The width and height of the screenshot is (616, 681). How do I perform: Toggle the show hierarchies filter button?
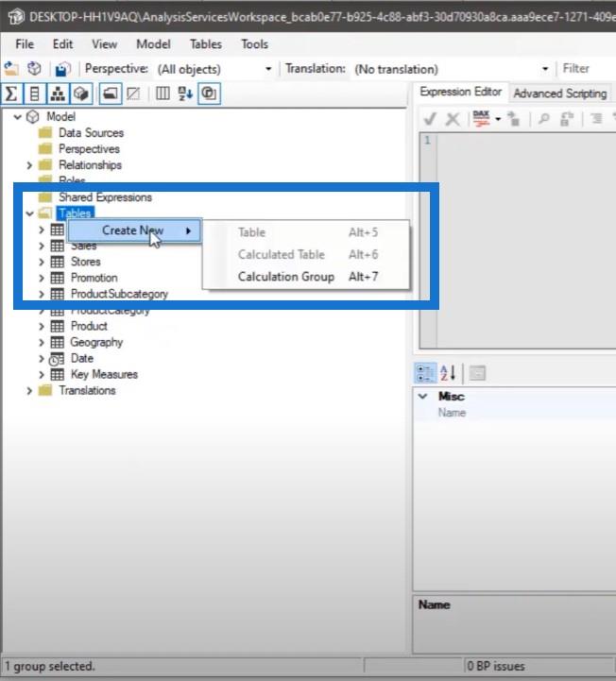(x=58, y=94)
